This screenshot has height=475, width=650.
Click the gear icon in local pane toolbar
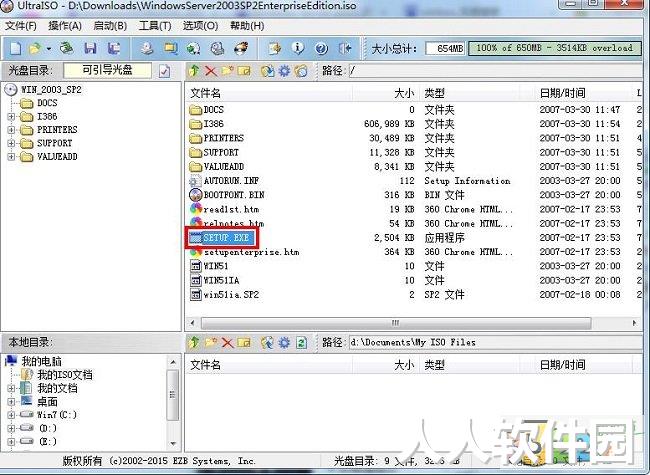(284, 342)
